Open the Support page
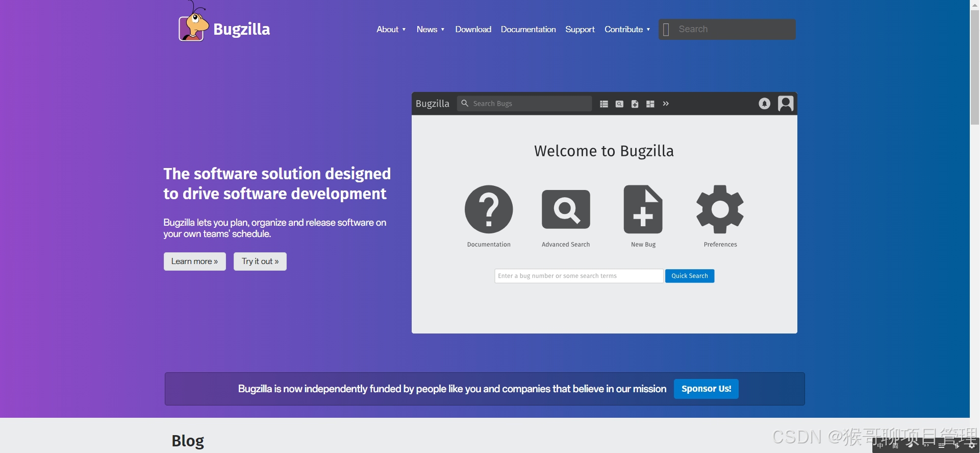980x453 pixels. (580, 30)
